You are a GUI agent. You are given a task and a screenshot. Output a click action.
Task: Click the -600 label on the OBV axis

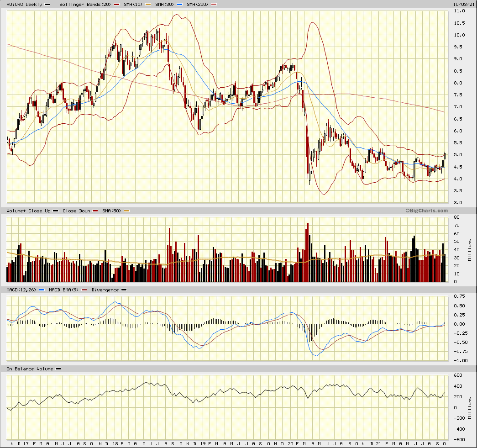click(458, 439)
